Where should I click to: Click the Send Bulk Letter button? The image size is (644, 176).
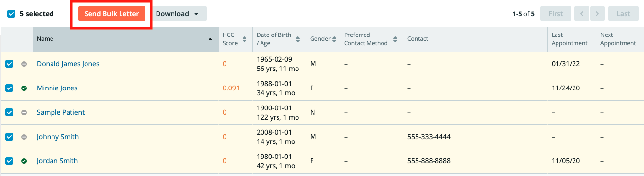click(112, 14)
